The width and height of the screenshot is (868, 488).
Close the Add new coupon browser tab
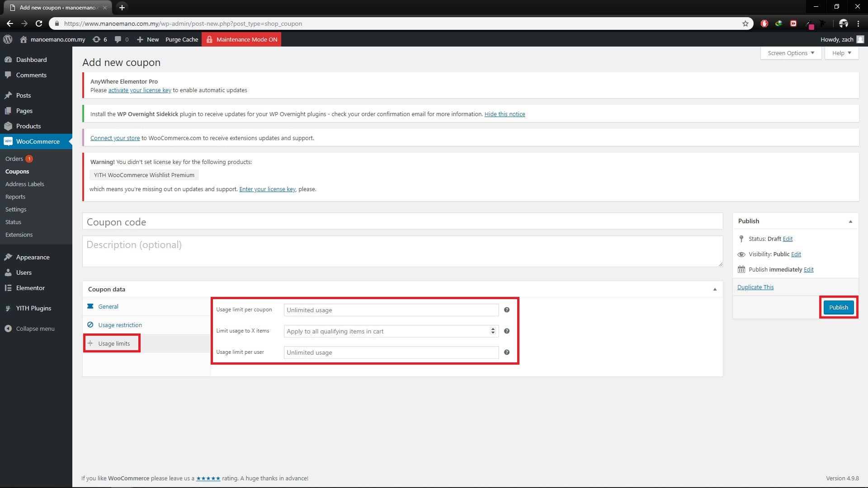[105, 7]
